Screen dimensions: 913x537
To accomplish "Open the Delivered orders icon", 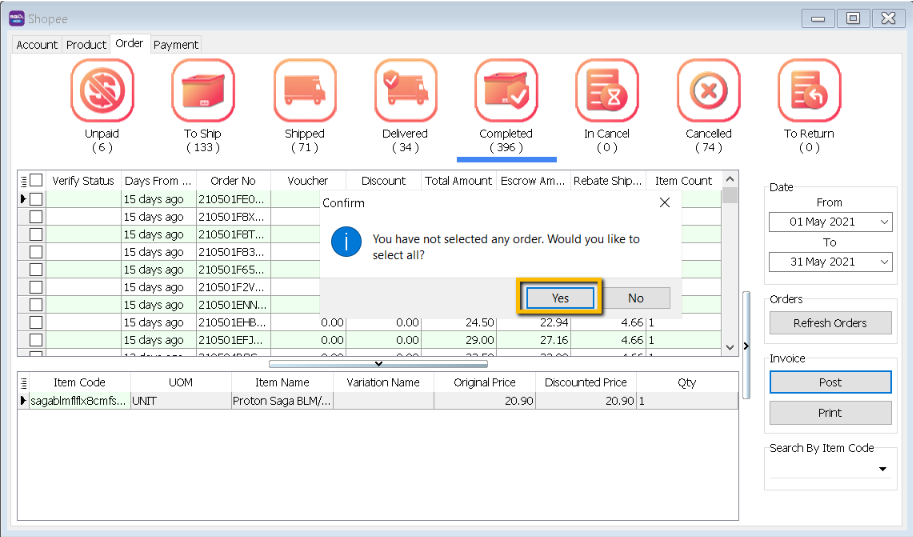I will pos(405,91).
